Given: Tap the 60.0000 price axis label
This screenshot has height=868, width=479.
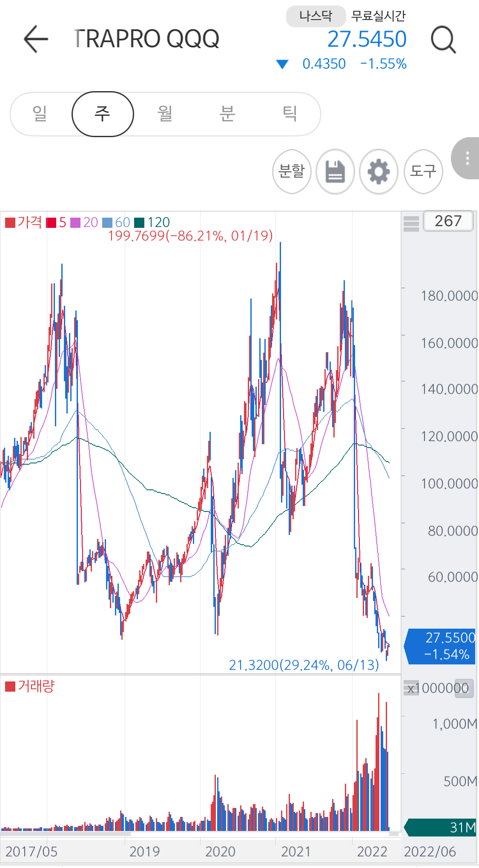Looking at the screenshot, I should (453, 577).
